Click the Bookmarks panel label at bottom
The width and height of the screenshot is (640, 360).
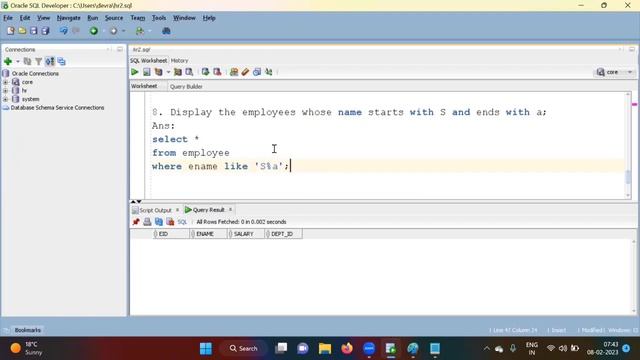tap(28, 330)
